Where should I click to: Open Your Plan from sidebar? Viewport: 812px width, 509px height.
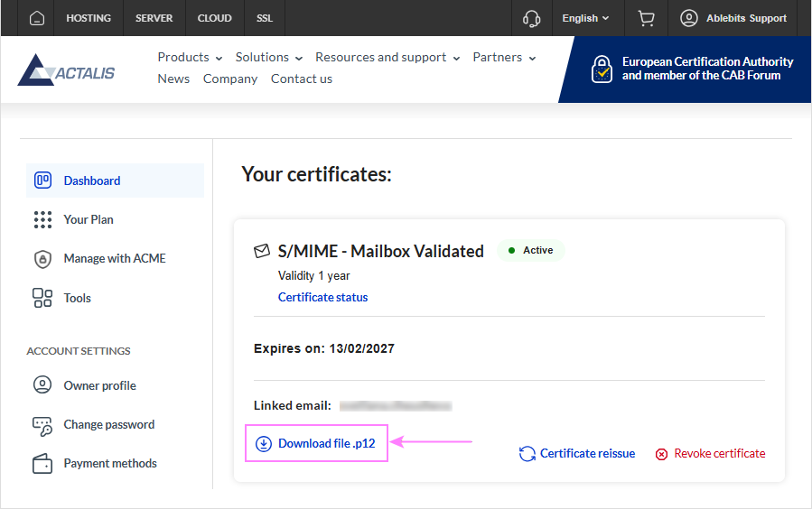(x=88, y=219)
